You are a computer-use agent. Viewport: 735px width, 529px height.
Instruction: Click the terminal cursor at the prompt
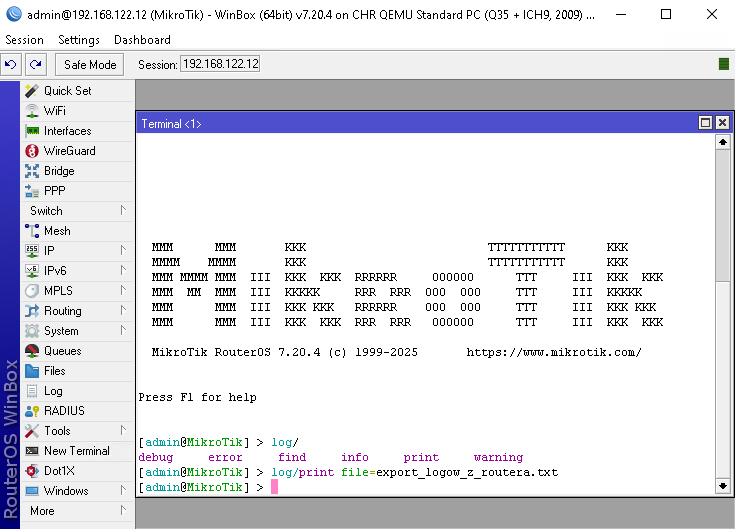click(x=275, y=487)
